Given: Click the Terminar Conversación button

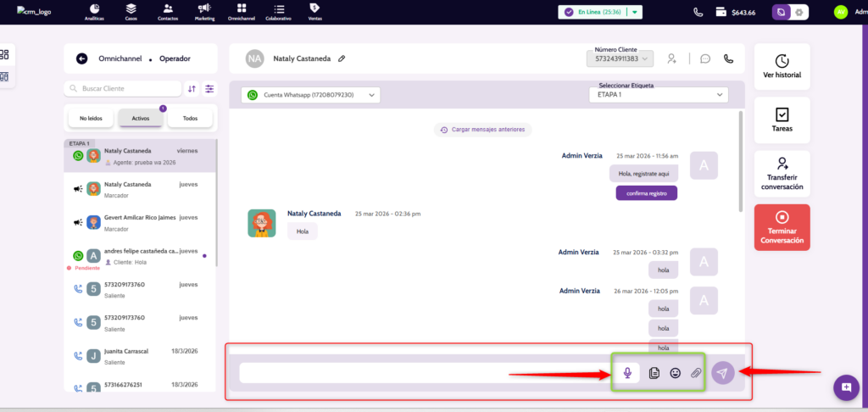Looking at the screenshot, I should pyautogui.click(x=782, y=227).
